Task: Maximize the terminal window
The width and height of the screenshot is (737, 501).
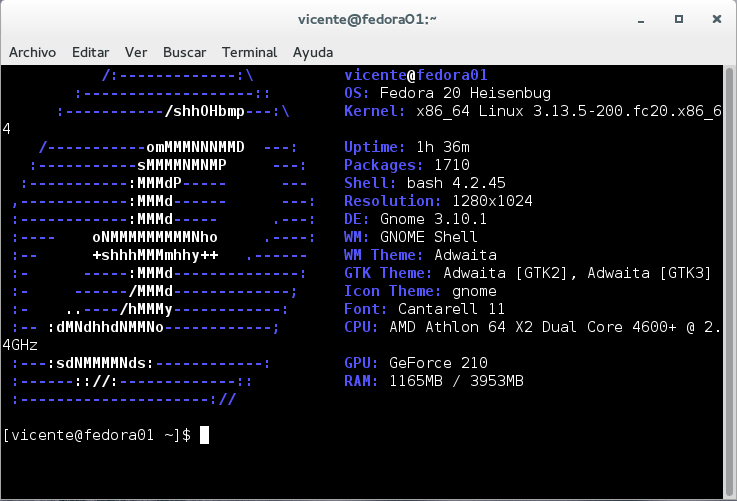Action: point(679,19)
